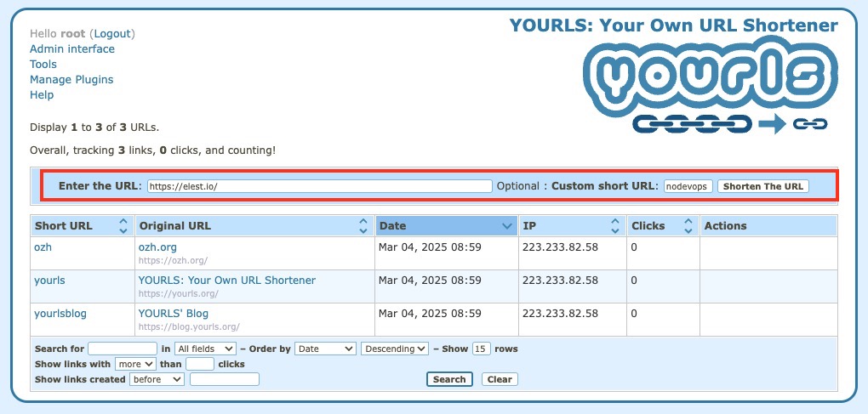868x414 pixels.
Task: Click the Date column header text
Action: click(392, 225)
